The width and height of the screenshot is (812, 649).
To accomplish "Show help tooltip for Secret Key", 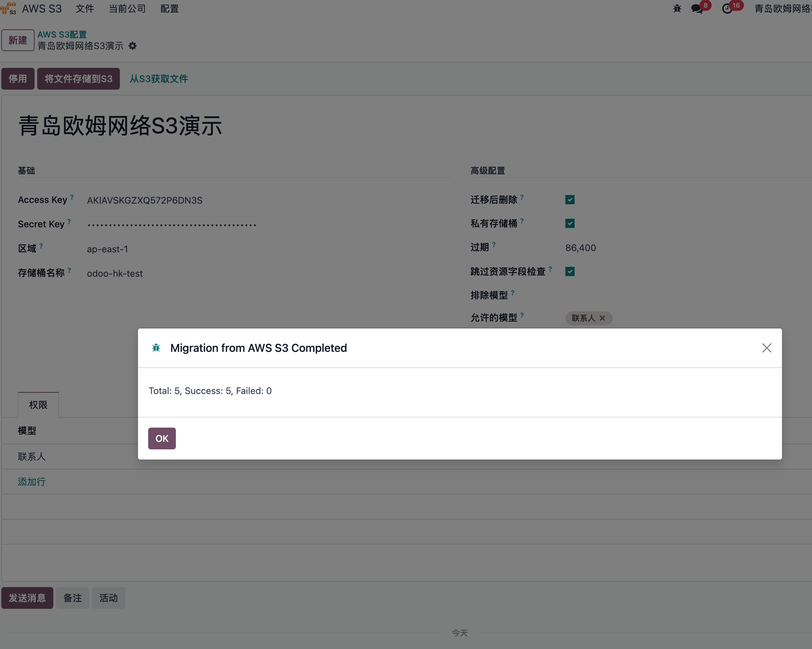I will [69, 221].
